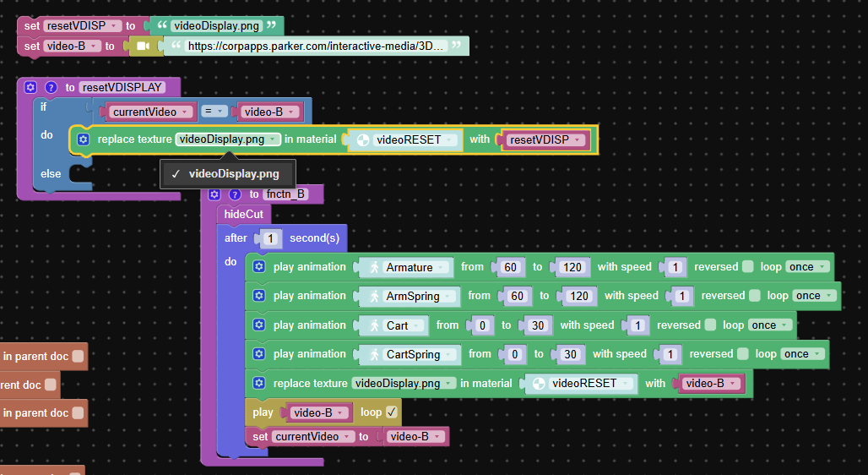Click video camera icon in set video-B block
Image resolution: width=868 pixels, height=475 pixels.
[x=143, y=46]
